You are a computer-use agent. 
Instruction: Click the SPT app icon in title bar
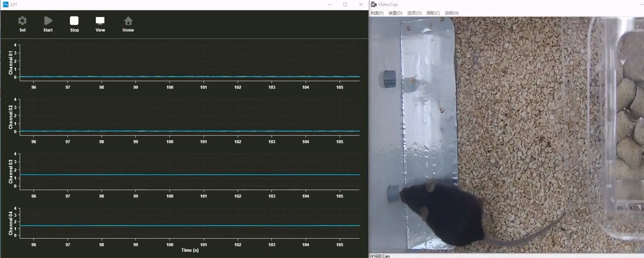click(6, 5)
